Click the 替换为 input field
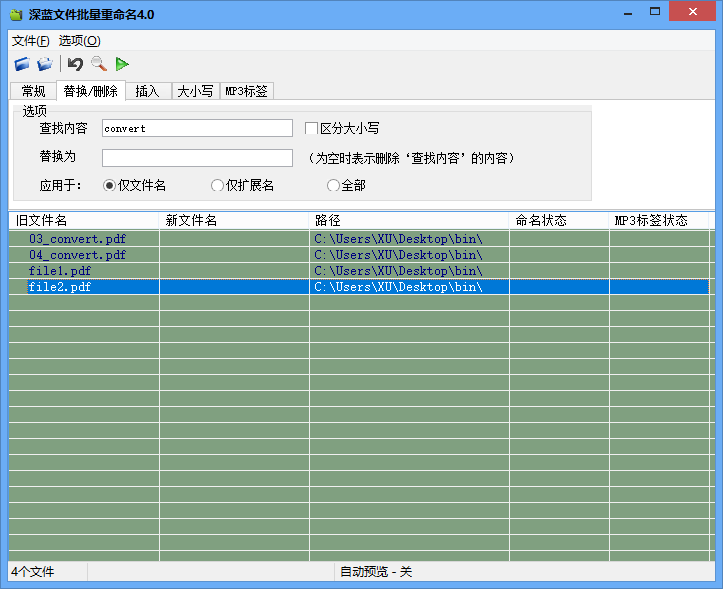The image size is (723, 589). 197,158
